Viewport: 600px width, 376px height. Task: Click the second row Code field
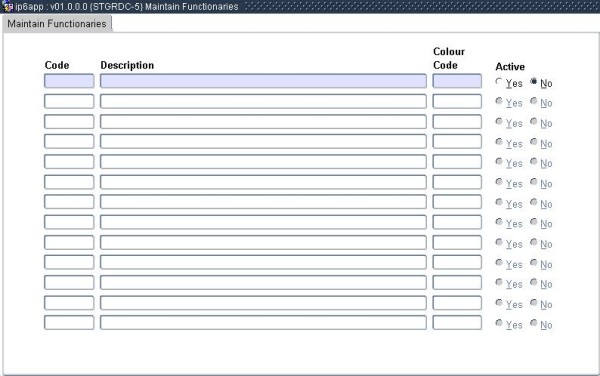[69, 101]
